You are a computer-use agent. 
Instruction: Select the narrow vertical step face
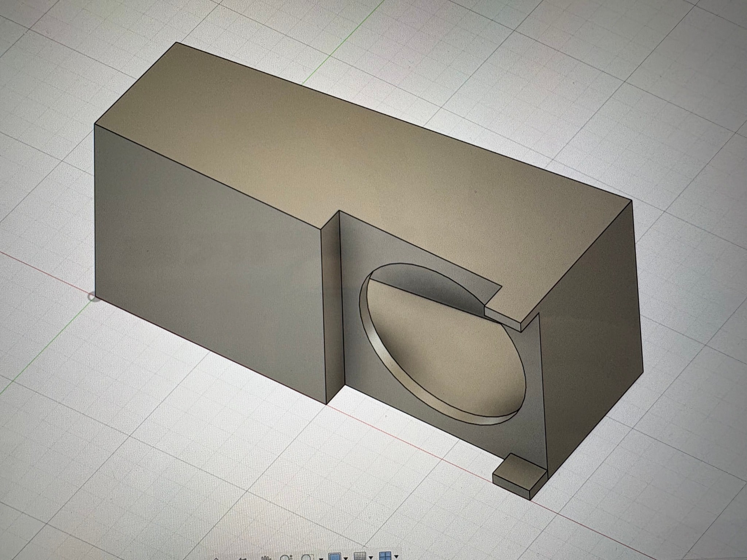[332, 310]
